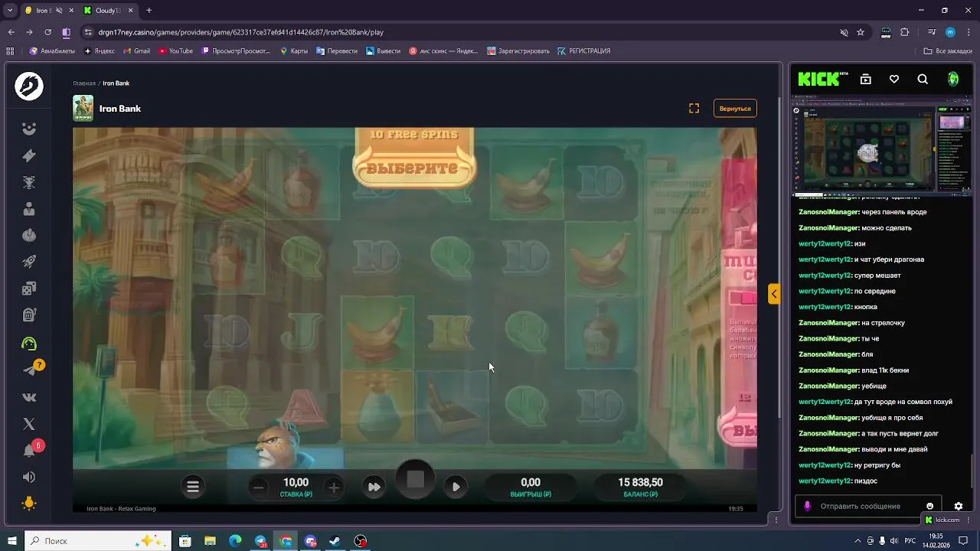Image resolution: width=980 pixels, height=551 pixels.
Task: Enter fullscreen mode for the game
Action: pos(694,109)
